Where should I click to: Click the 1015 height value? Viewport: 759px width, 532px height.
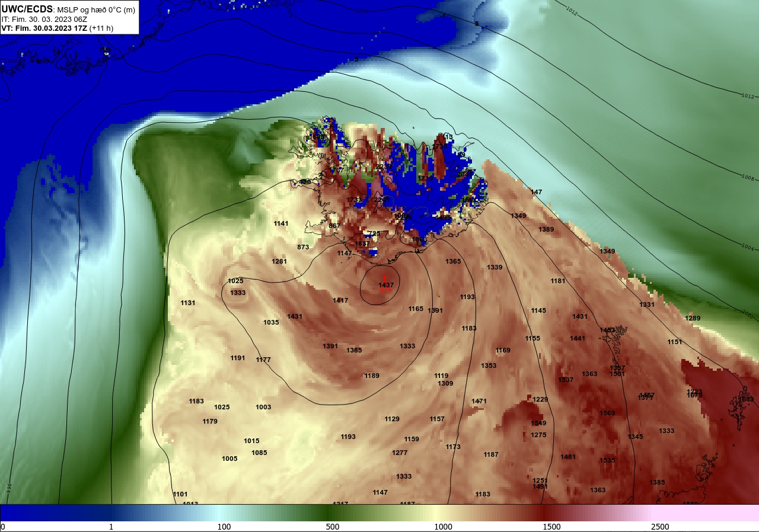(251, 441)
